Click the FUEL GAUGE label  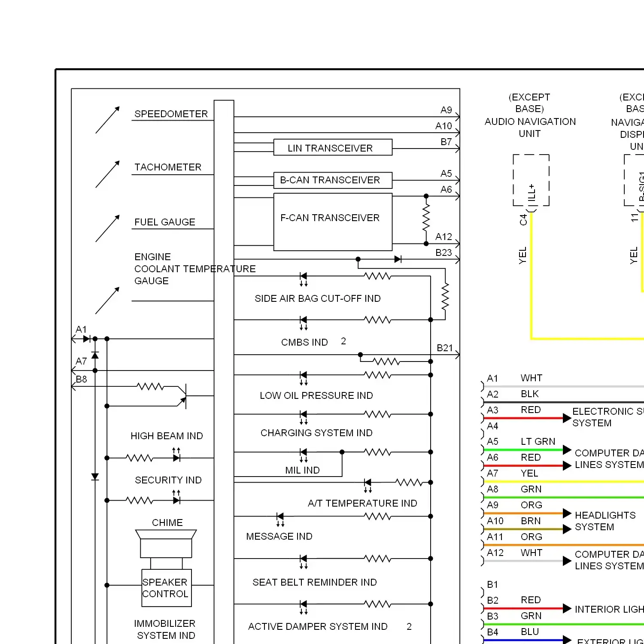165,222
